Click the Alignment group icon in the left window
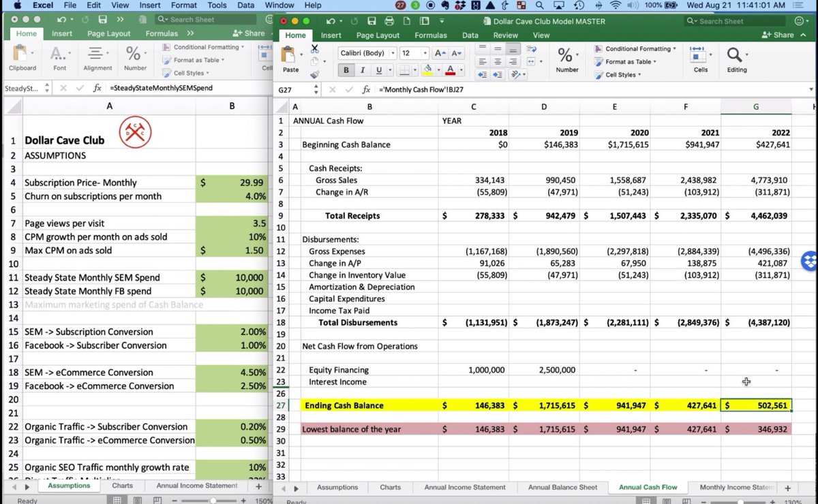 point(97,54)
